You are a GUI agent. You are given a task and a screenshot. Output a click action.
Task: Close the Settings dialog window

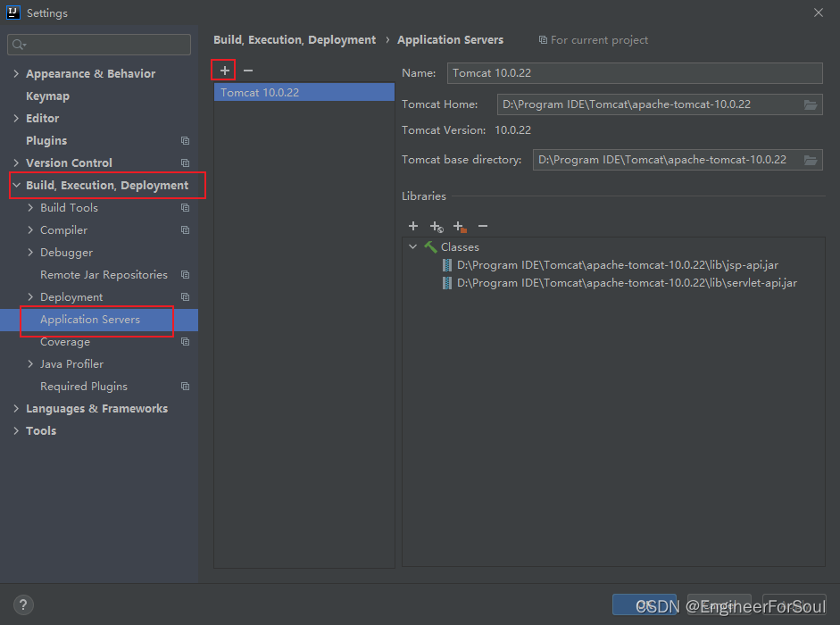819,12
